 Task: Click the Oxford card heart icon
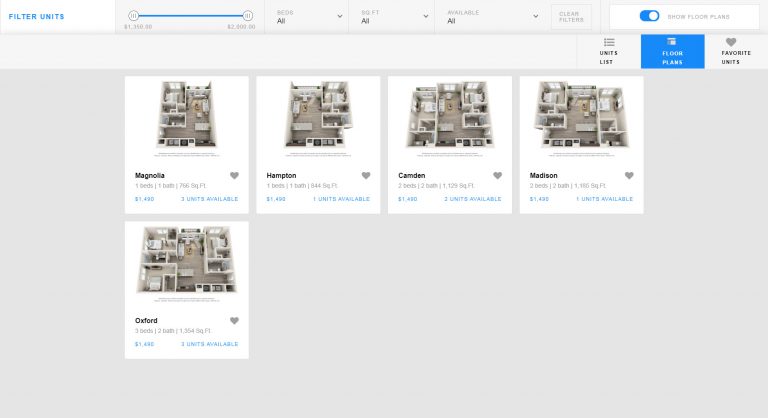(x=234, y=320)
